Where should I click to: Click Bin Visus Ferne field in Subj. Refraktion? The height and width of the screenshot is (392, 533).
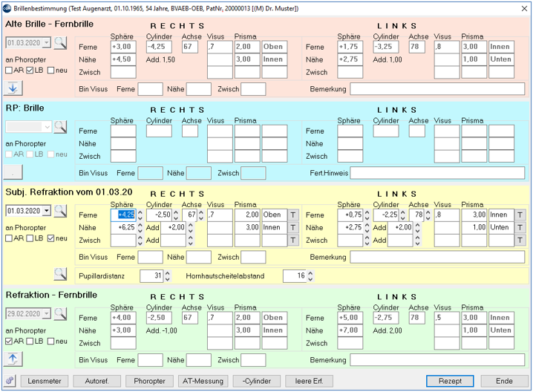(x=150, y=257)
